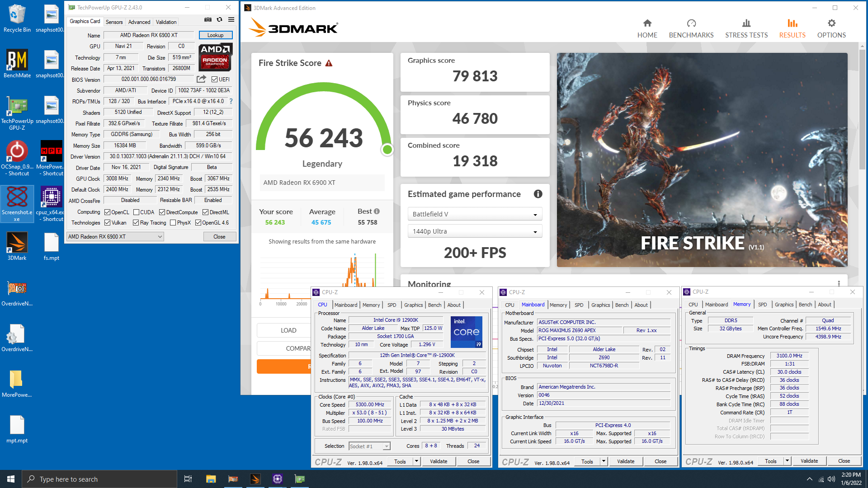Click Close button in GPU-Z
868x488 pixels.
[219, 237]
